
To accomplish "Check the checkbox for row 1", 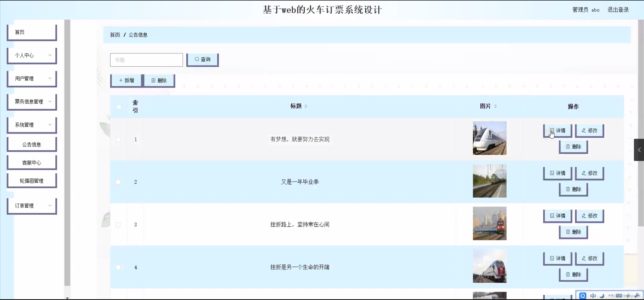I will pyautogui.click(x=118, y=139).
